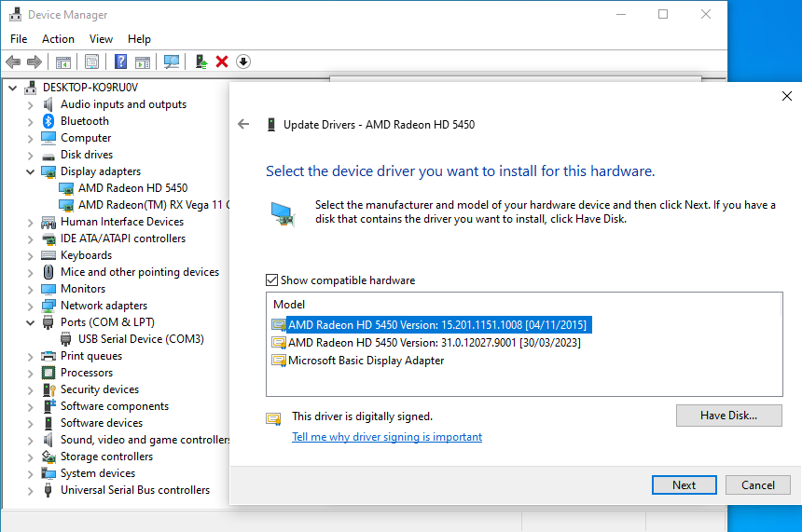
Task: Maximize the Device Manager window
Action: 663,14
